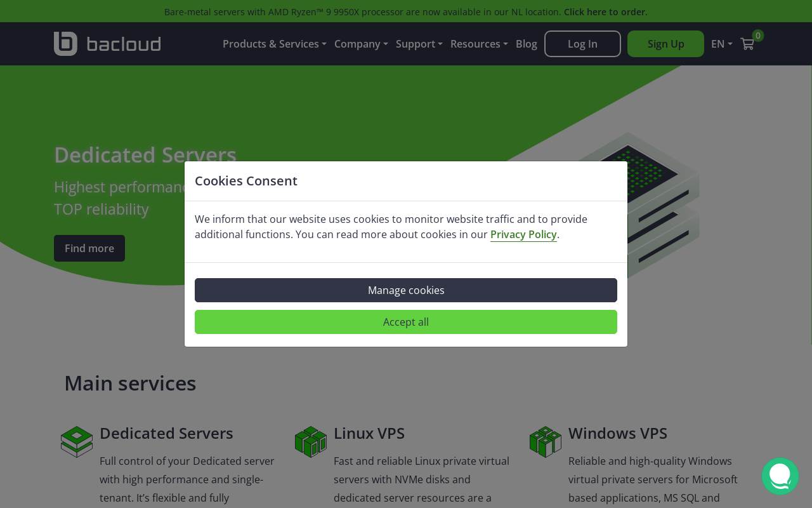Screen dimensions: 812x508
Task: Expand the Products & Services menu
Action: (275, 44)
